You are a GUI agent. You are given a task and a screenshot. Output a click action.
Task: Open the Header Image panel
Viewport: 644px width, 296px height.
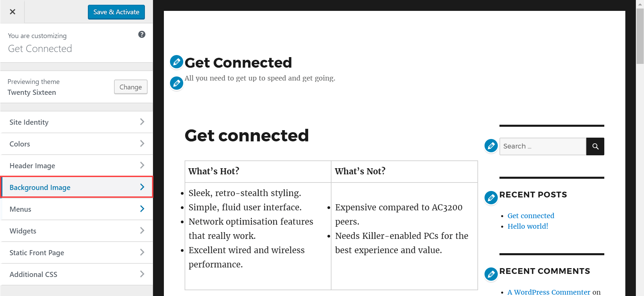point(77,166)
